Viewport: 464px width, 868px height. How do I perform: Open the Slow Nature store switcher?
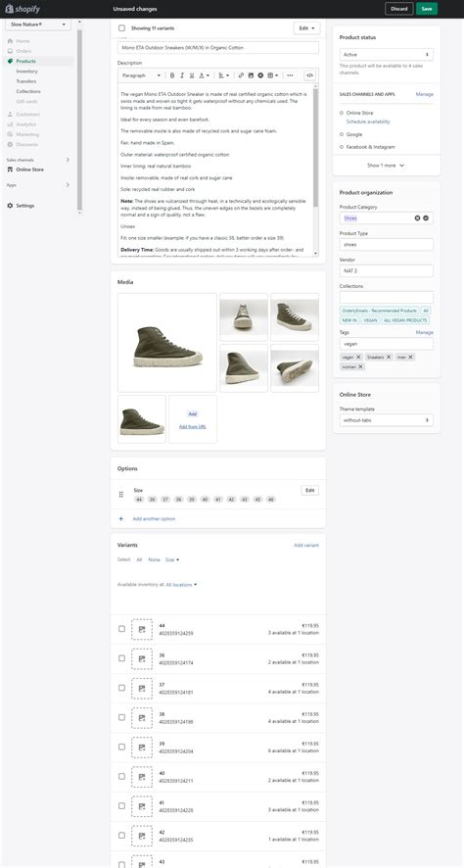click(x=38, y=24)
